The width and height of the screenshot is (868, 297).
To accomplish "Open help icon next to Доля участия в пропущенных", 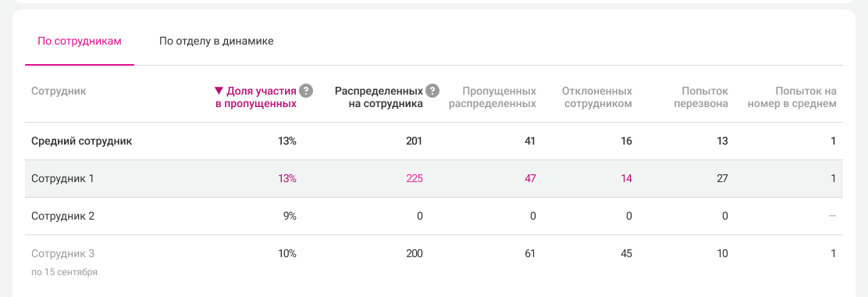I will 305,91.
